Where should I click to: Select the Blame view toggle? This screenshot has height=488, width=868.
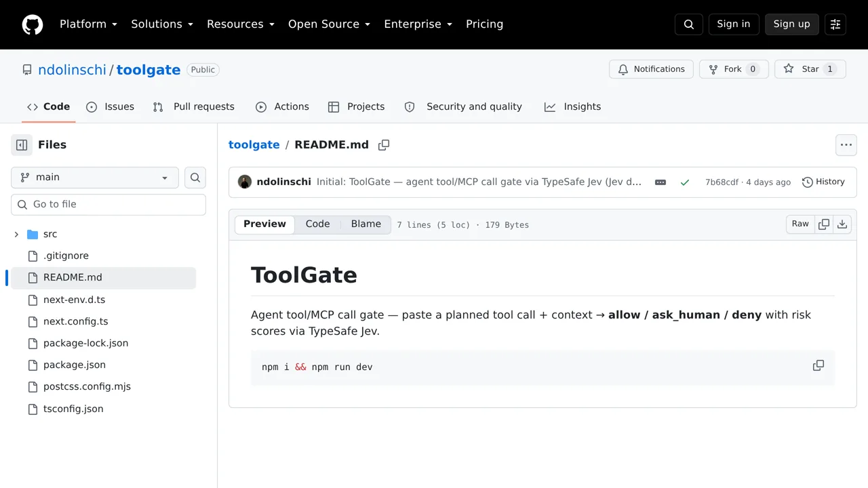pyautogui.click(x=366, y=224)
